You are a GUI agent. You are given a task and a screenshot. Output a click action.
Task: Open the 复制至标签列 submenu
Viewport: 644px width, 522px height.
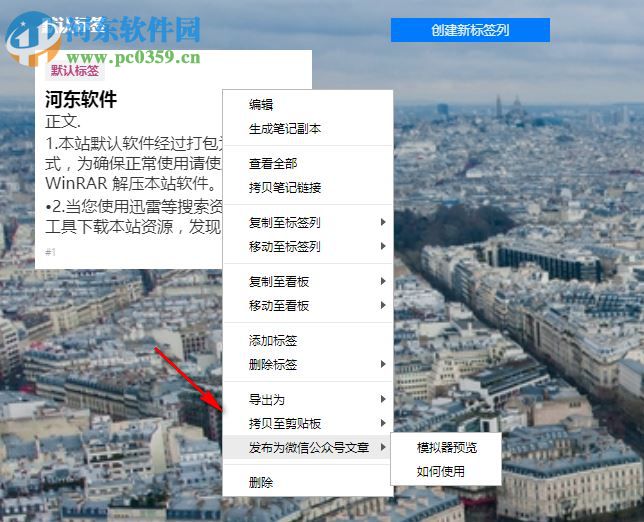308,223
